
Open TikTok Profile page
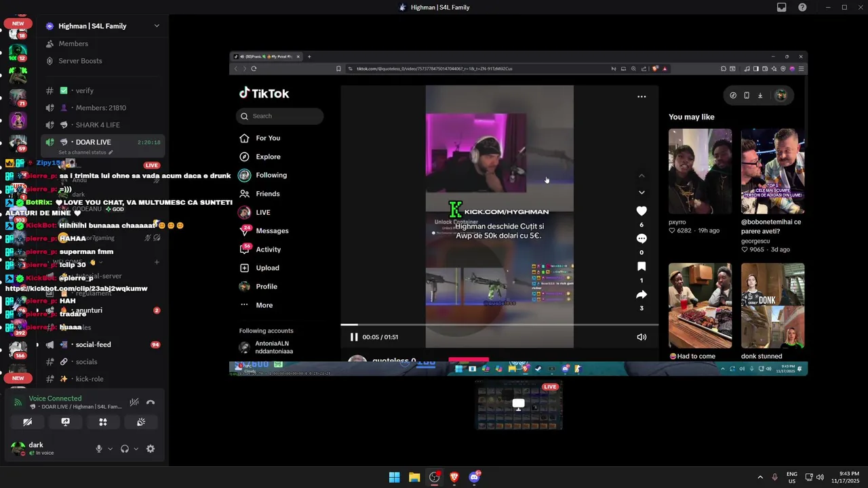coord(267,287)
